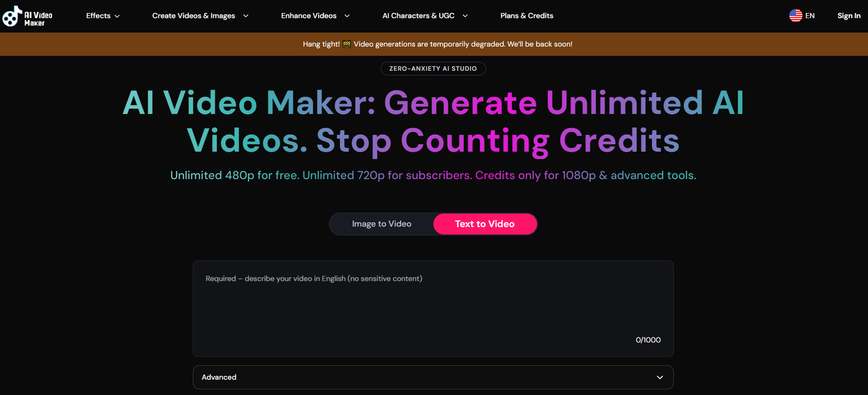The height and width of the screenshot is (395, 868).
Task: Click the Sign In button
Action: click(x=848, y=16)
